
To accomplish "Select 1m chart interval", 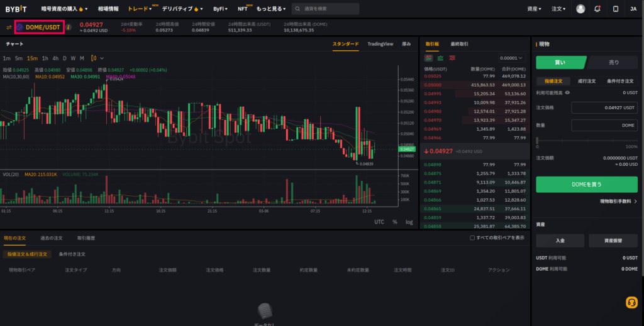I will 6,58.
